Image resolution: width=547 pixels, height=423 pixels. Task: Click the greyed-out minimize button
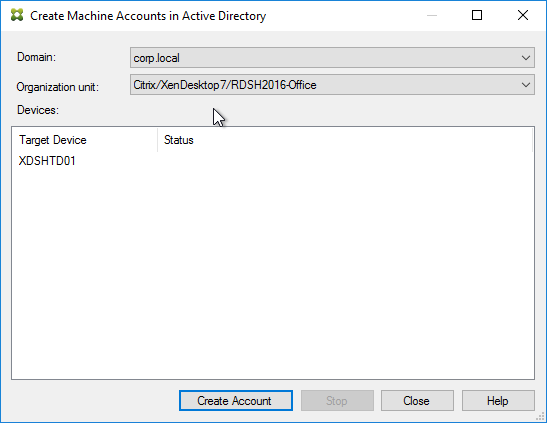click(432, 15)
